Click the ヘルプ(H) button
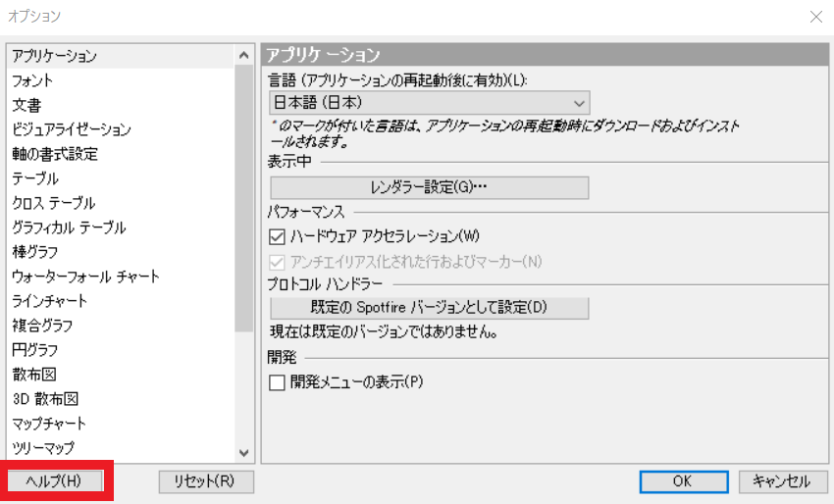 tap(54, 481)
